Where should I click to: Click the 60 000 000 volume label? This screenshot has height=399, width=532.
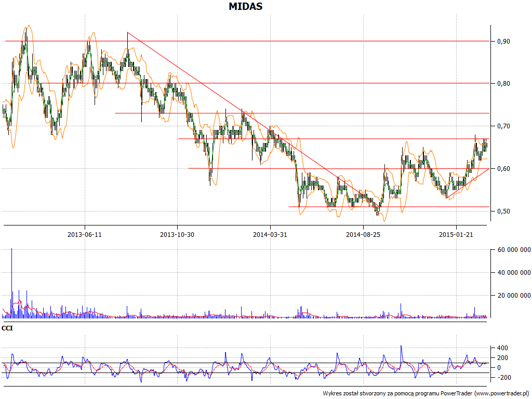514,250
